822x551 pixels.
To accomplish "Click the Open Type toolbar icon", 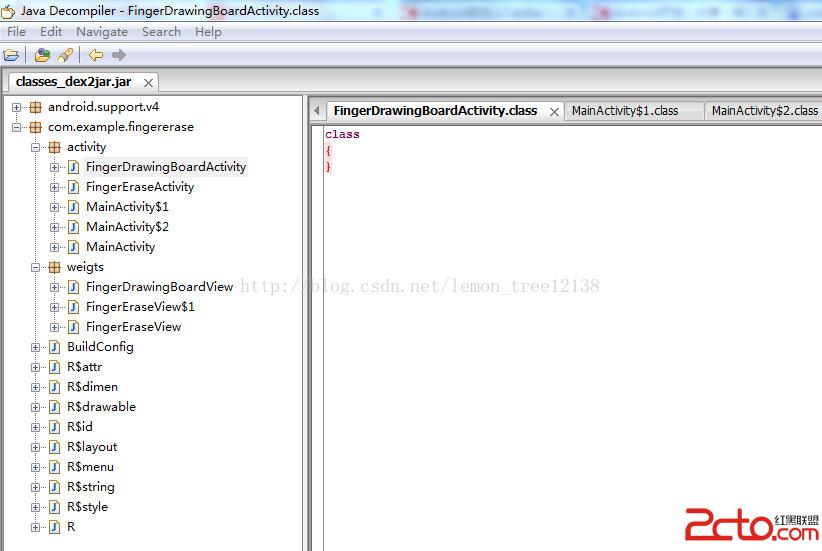I will (x=42, y=55).
